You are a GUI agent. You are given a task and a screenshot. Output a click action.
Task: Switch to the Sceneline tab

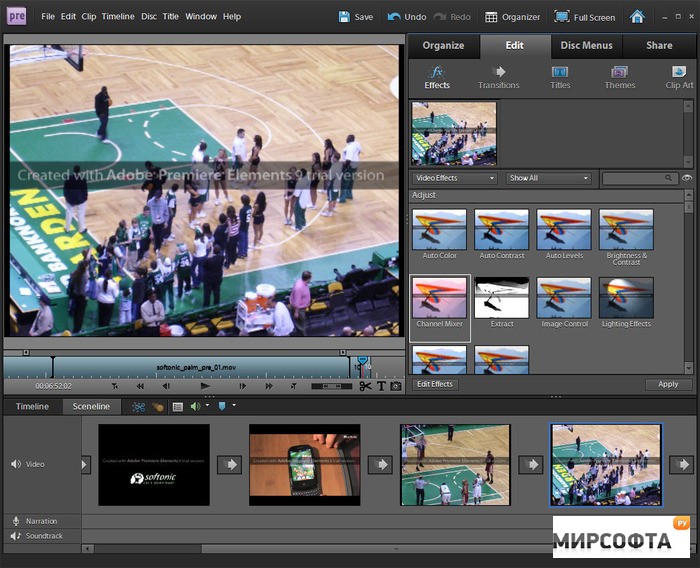[x=91, y=406]
